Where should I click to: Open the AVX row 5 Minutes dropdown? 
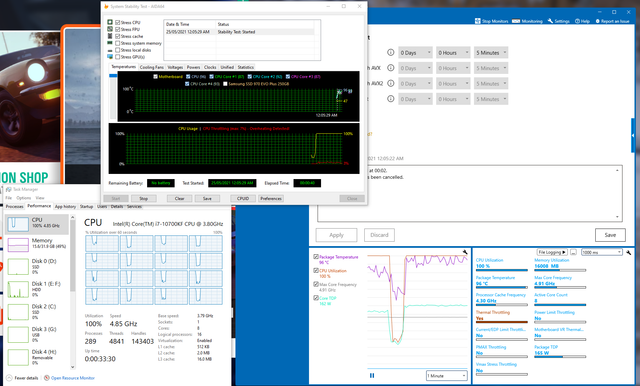[491, 68]
